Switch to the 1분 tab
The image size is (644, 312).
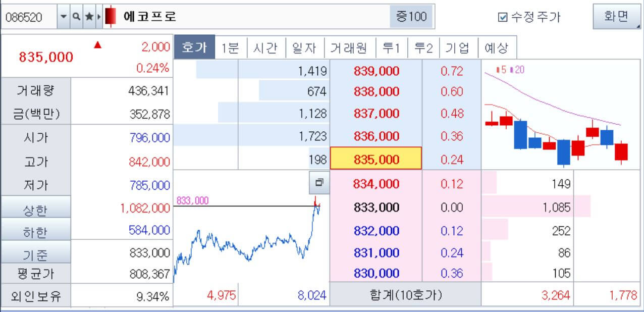[230, 48]
